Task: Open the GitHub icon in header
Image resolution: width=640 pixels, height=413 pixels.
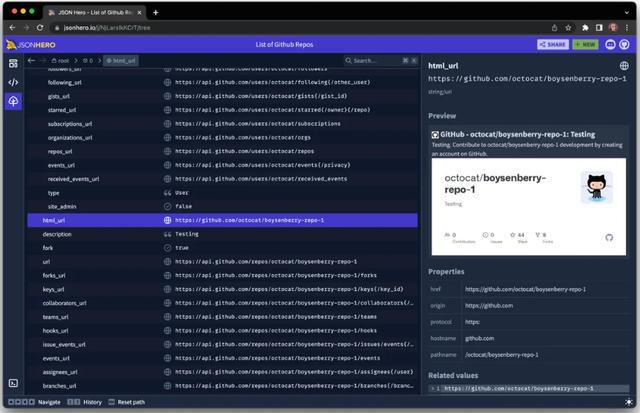Action: [x=625, y=44]
